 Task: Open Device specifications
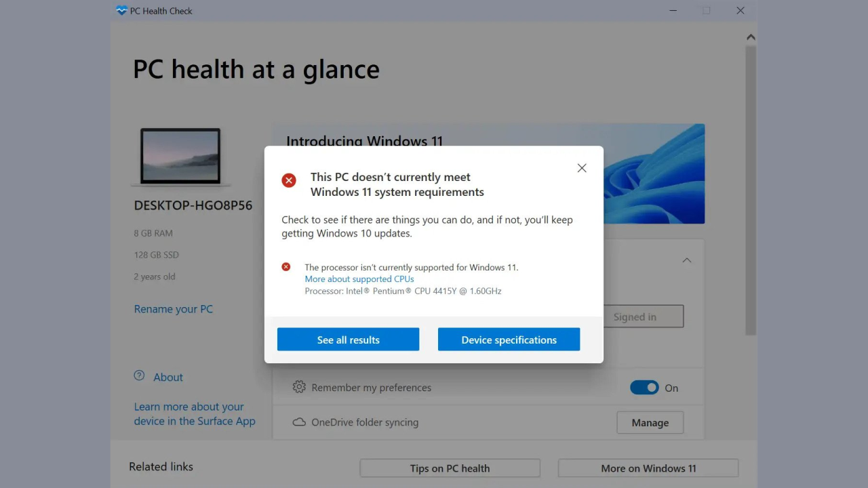click(509, 340)
